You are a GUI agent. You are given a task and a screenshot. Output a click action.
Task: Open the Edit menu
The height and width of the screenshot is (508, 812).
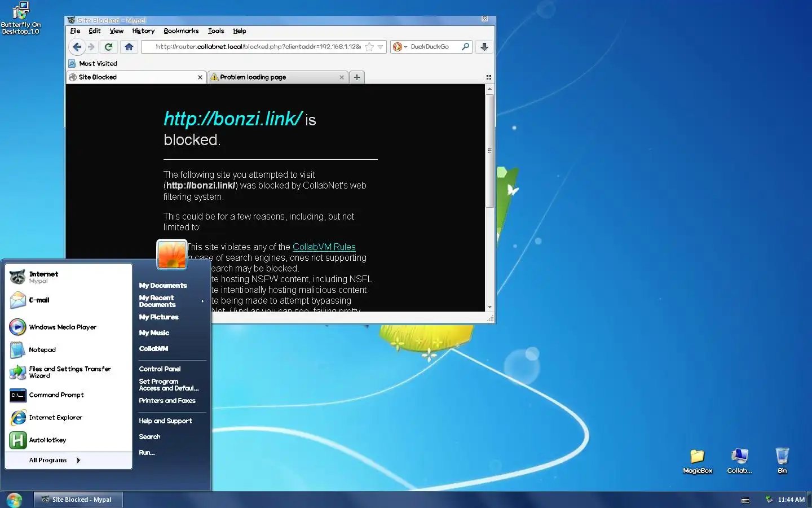[x=95, y=31]
